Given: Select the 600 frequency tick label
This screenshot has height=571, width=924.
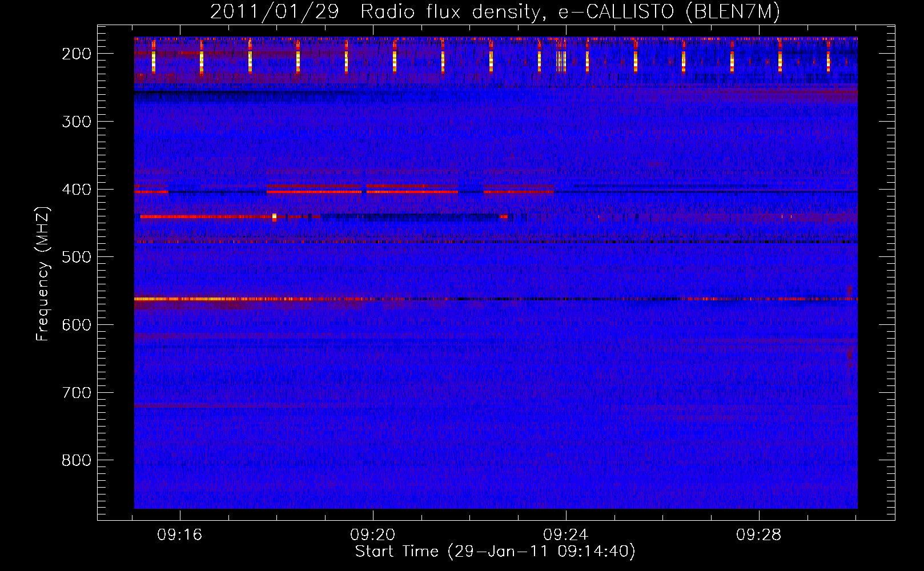Looking at the screenshot, I should click(x=77, y=325).
